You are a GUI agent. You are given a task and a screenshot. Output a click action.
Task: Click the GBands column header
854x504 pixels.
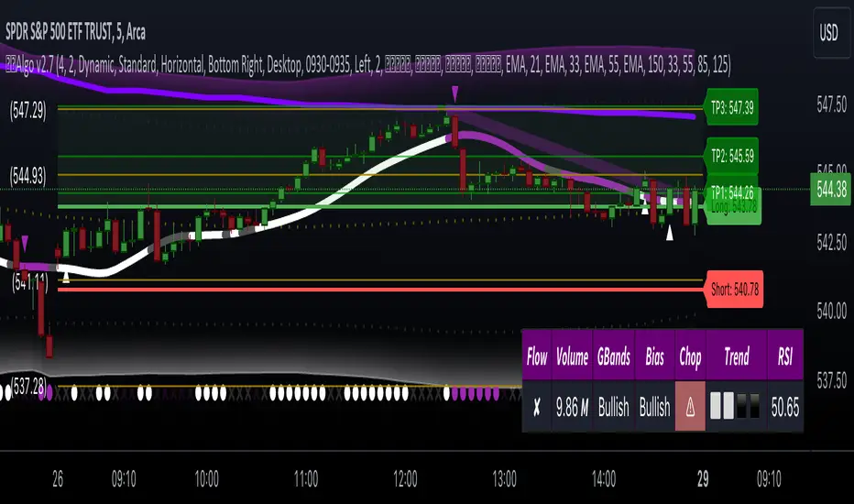tap(613, 356)
